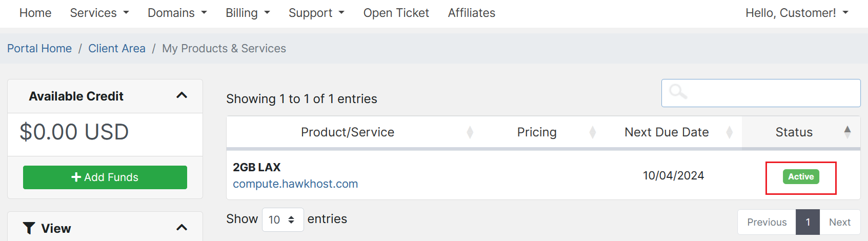Open compute.hawkhost.com link
The image size is (868, 241).
point(295,184)
